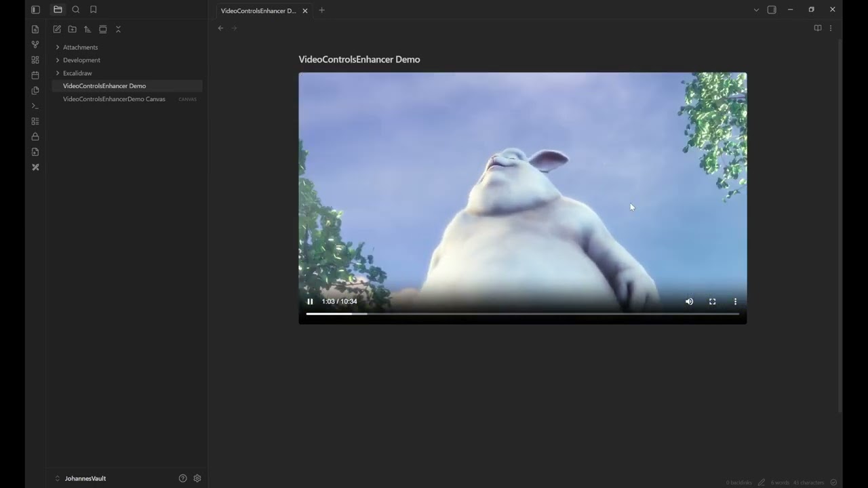Toggle the right sidebar
Screen dimensions: 868x488
pyautogui.click(x=772, y=9)
